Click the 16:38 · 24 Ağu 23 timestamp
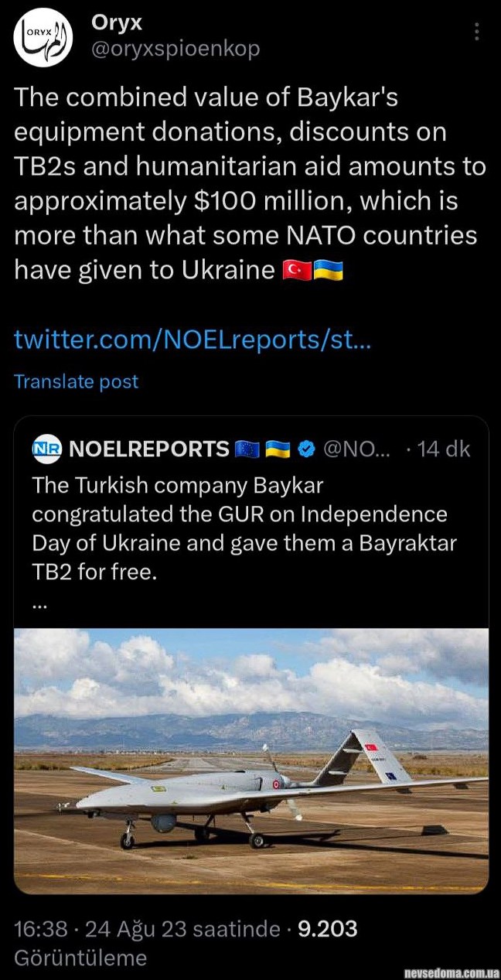501x980 pixels. pyautogui.click(x=147, y=928)
